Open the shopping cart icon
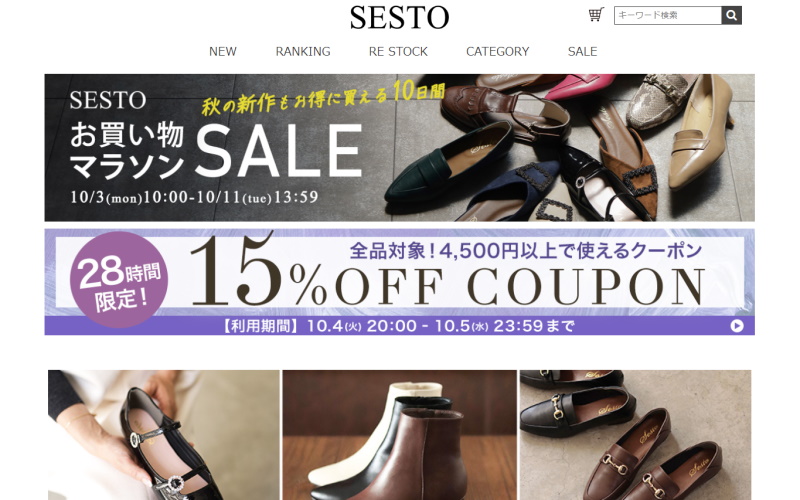 [x=596, y=14]
